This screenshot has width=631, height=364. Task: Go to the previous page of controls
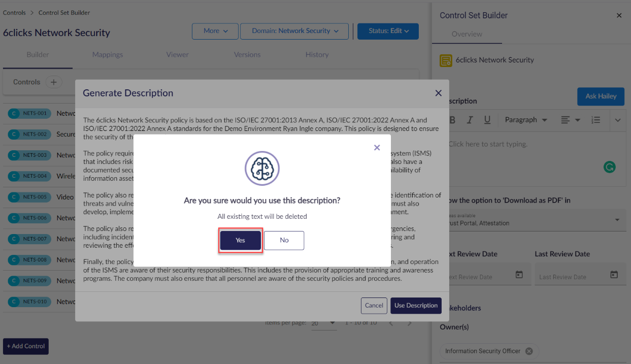click(x=391, y=323)
